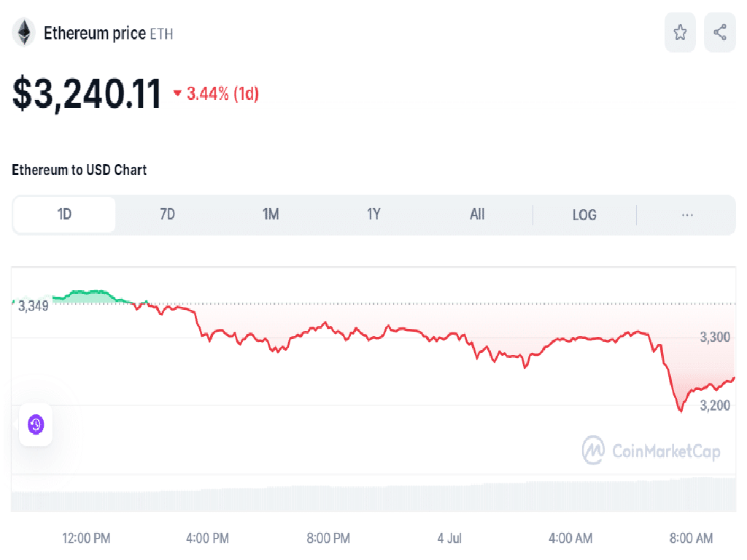747x560 pixels.
Task: Click the purple history clock icon
Action: coord(36,424)
